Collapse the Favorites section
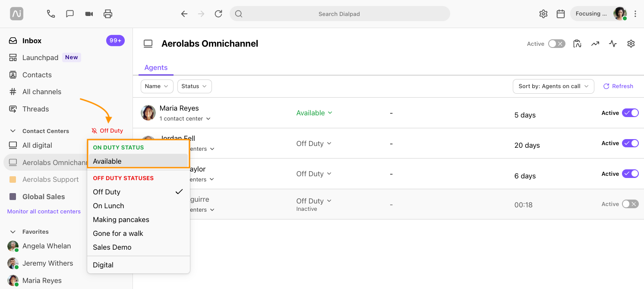Screen dimensions: 644x289 click(13, 232)
